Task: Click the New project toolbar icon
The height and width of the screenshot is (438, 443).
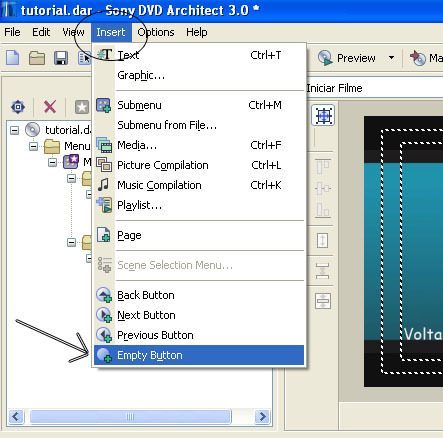Action: [13, 58]
